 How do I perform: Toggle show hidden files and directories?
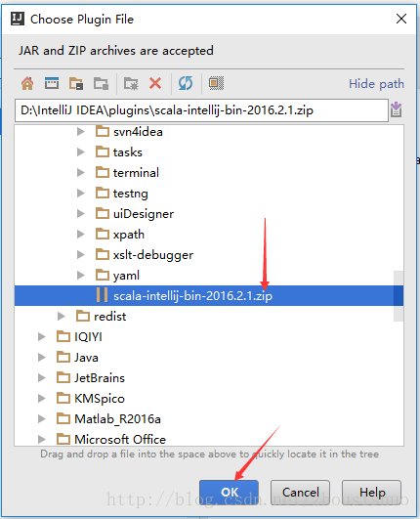point(216,83)
